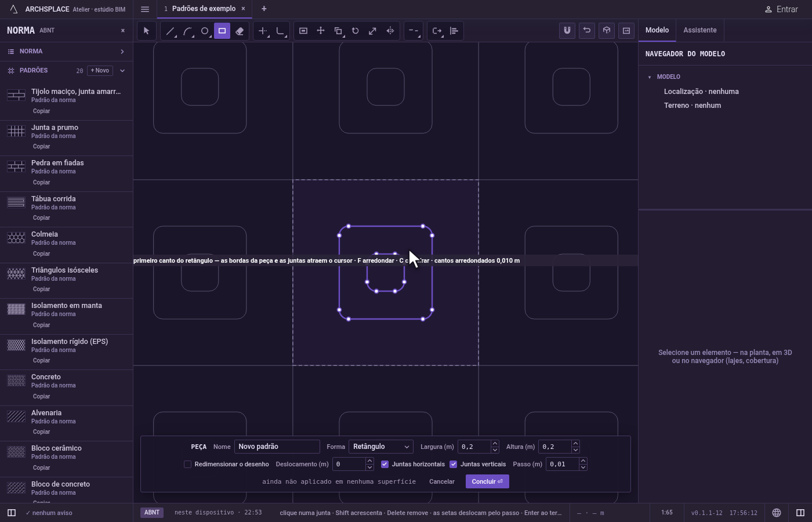Click the Nome input field
The width and height of the screenshot is (812, 522).
[277, 447]
